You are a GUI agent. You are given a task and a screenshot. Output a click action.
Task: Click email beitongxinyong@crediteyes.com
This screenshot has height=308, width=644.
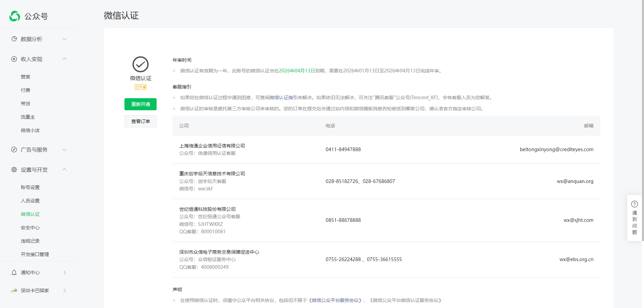pyautogui.click(x=556, y=149)
